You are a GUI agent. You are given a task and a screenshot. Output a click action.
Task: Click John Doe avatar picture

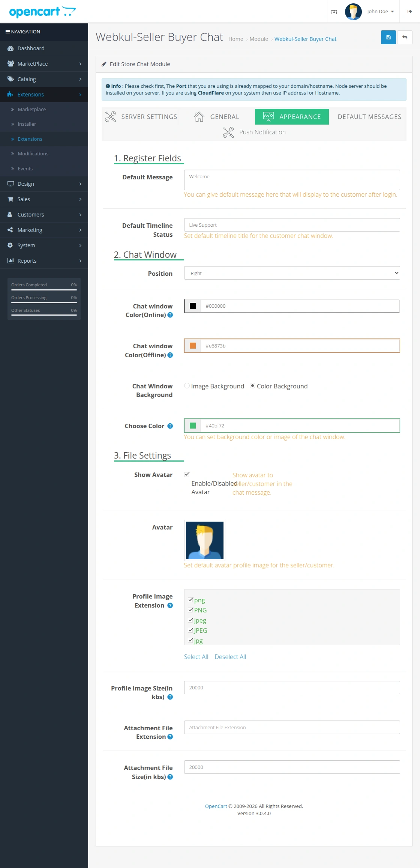coord(353,12)
